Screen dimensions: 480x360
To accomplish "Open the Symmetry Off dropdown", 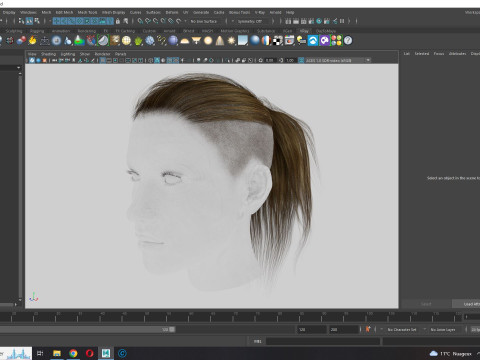I will point(252,21).
